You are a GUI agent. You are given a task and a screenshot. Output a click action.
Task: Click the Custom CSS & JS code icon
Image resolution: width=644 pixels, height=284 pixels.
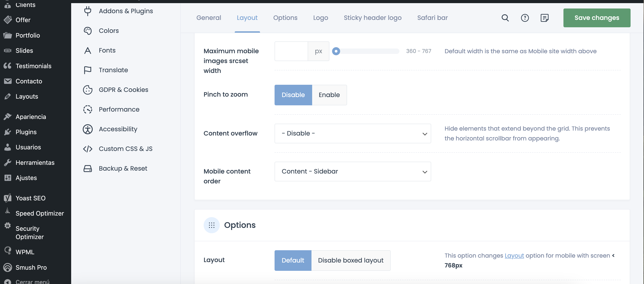[x=87, y=149]
